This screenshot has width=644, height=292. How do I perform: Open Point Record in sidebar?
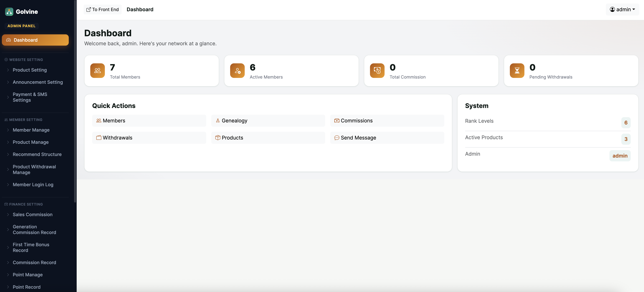click(35, 287)
